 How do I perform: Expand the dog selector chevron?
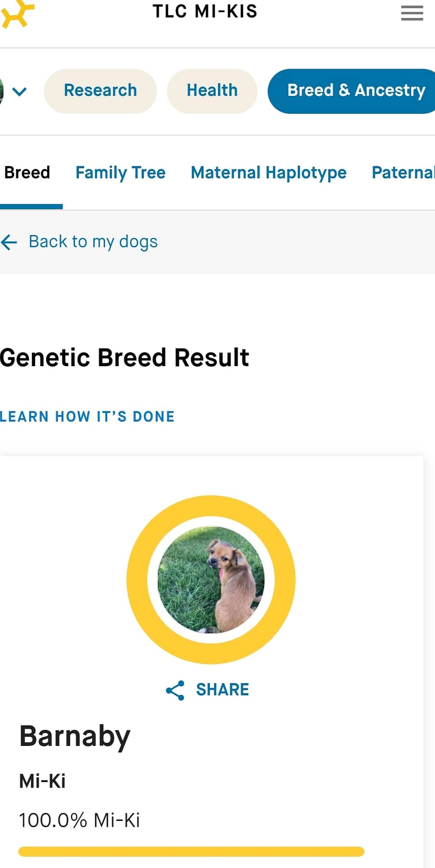coord(19,91)
